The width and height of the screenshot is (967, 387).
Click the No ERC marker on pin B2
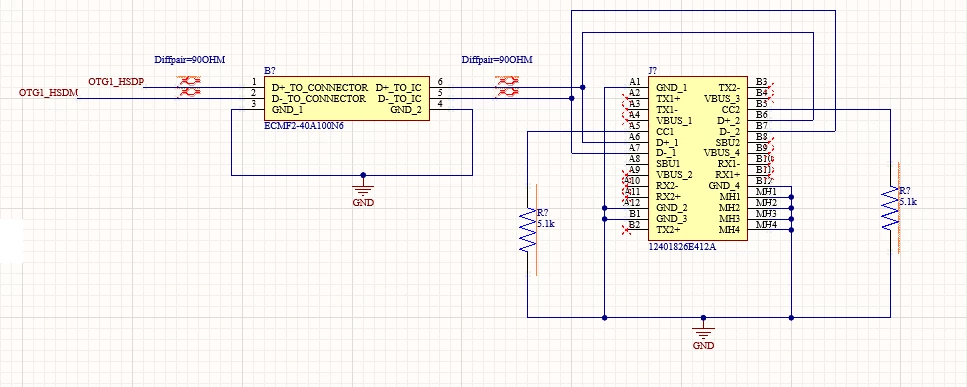pyautogui.click(x=625, y=229)
